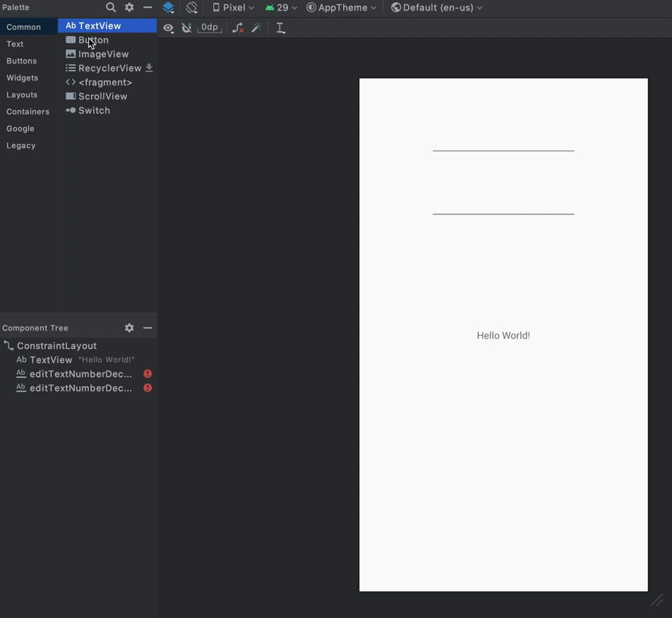Viewport: 672px width, 618px height.
Task: Click first editTextNumberDec error icon
Action: coord(148,374)
